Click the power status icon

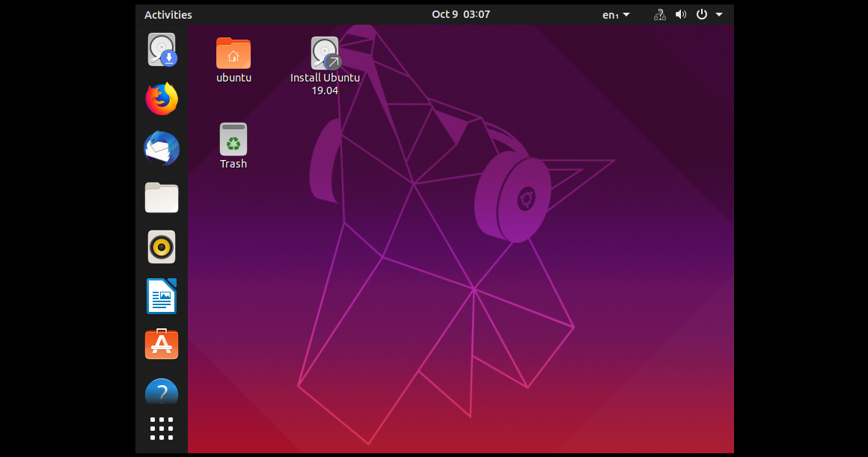pyautogui.click(x=700, y=14)
